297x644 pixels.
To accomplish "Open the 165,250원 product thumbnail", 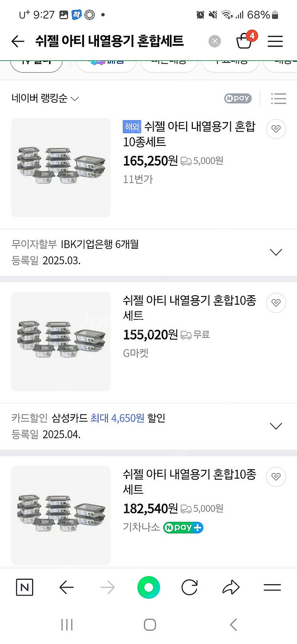I will click(61, 167).
